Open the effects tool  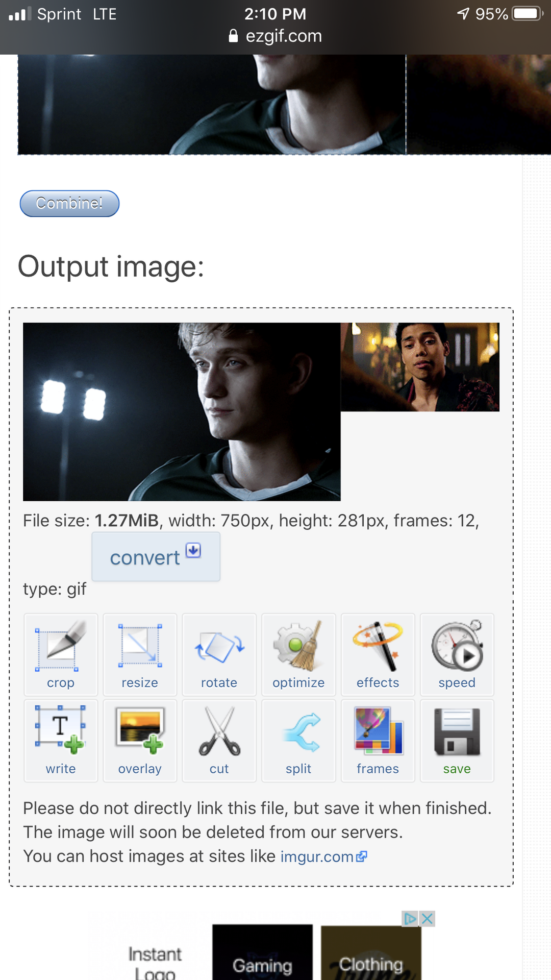(378, 654)
